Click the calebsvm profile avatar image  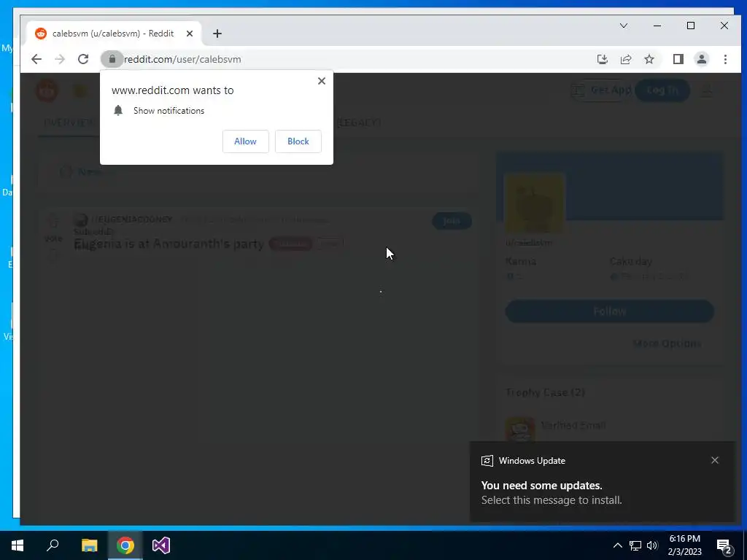(534, 203)
